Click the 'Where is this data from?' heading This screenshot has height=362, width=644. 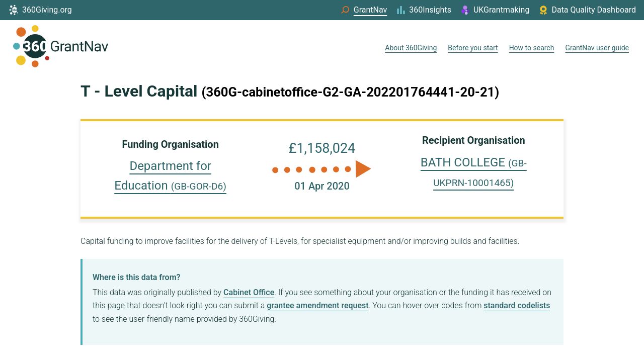(136, 277)
